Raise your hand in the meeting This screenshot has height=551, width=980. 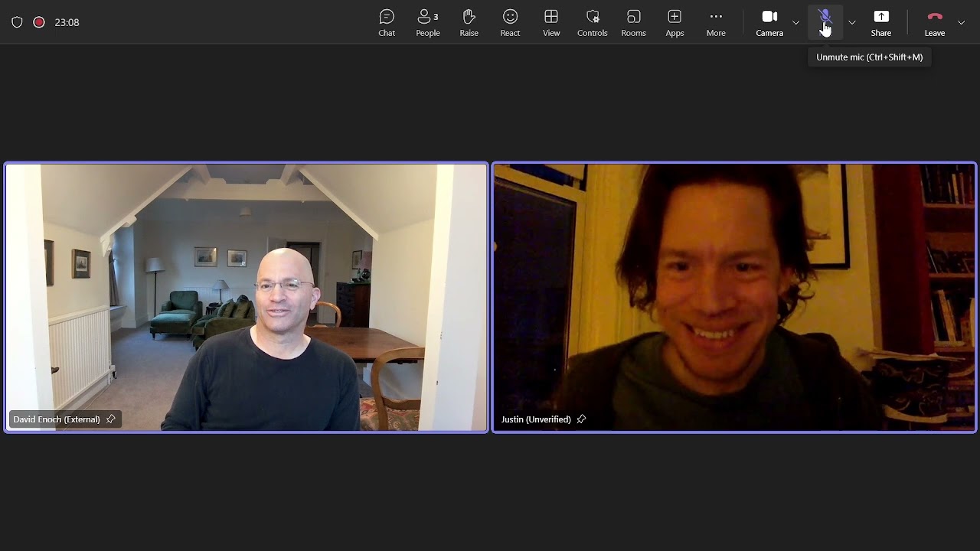(x=469, y=22)
